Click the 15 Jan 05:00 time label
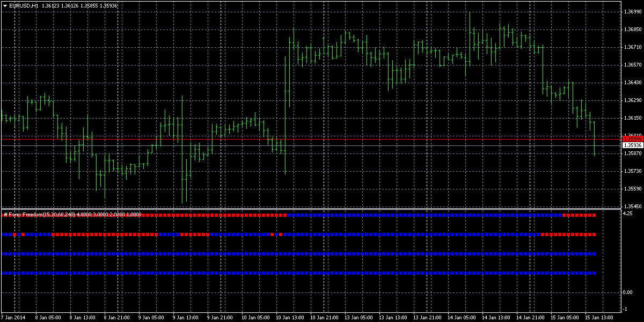Viewport: 644px width, 322px height. coord(563,317)
